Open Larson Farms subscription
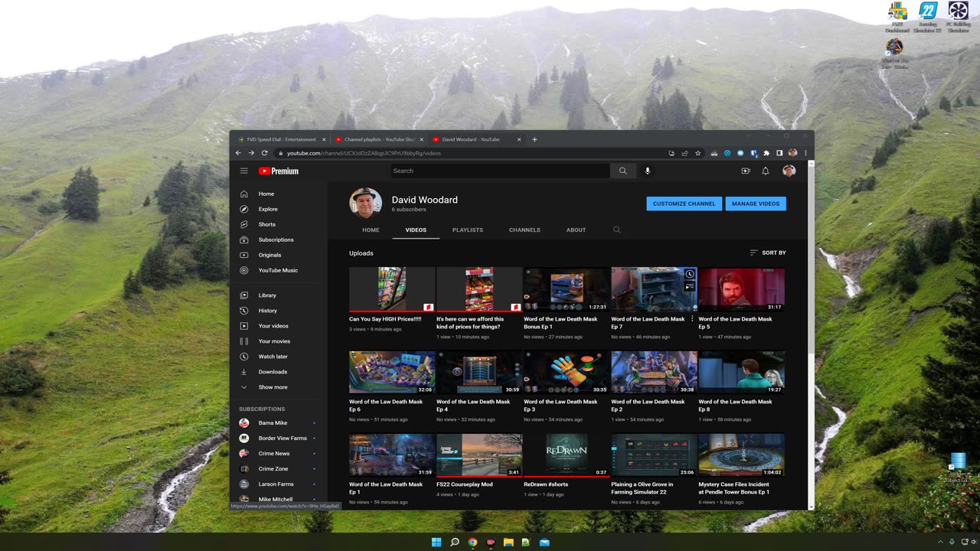The image size is (980, 551). point(279,484)
